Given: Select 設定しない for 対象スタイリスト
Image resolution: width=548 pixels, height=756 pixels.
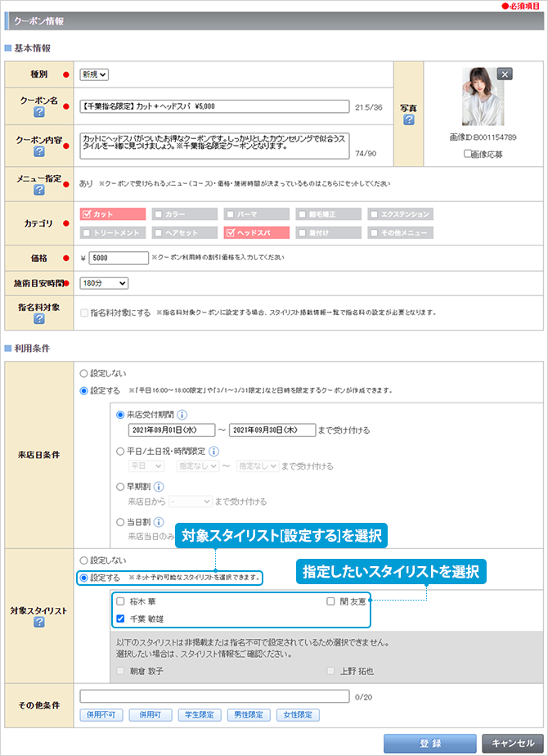Looking at the screenshot, I should 84,560.
